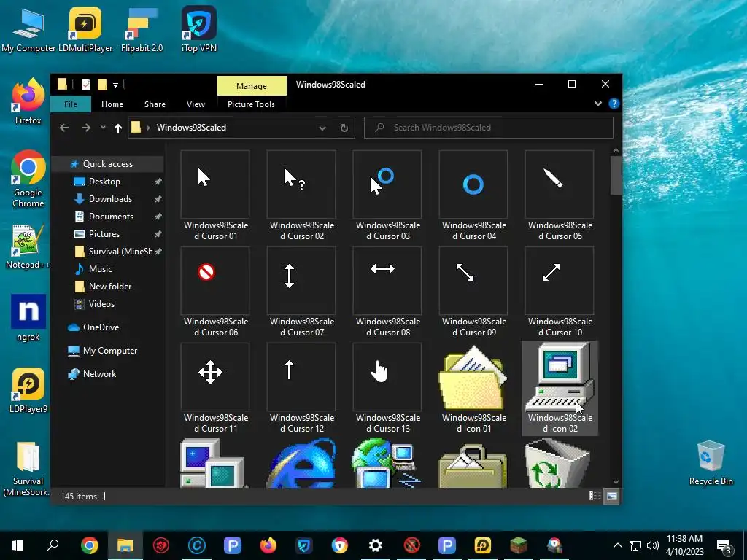
Task: Select Windows98Scaled Cursor 01 thumbnail
Action: (x=215, y=195)
